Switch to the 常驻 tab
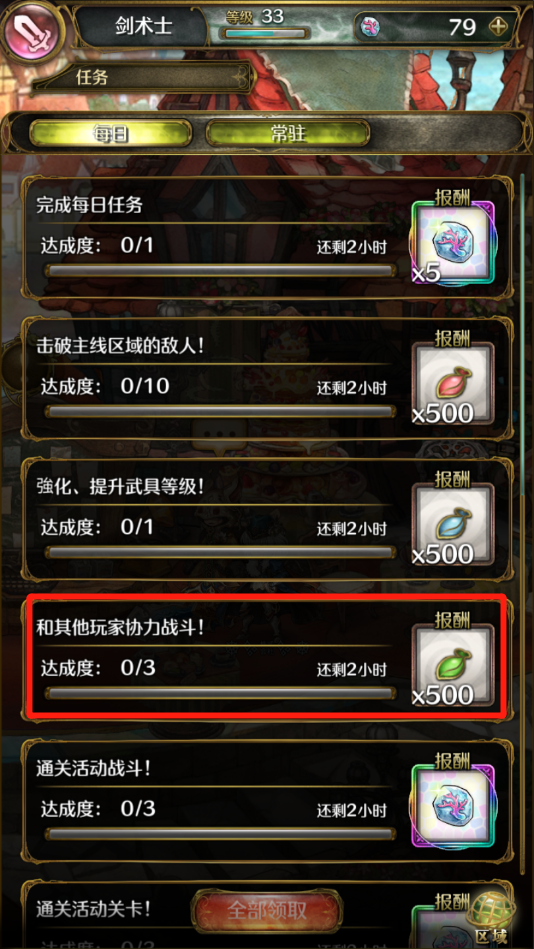This screenshot has height=949, width=534. click(288, 134)
